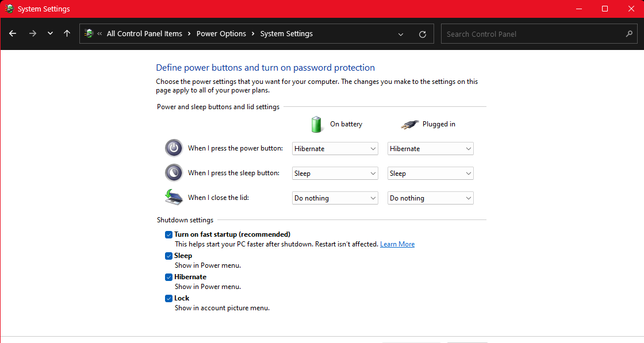Click the System Settings title bar icon
Image resolution: width=644 pixels, height=343 pixels.
click(x=9, y=9)
